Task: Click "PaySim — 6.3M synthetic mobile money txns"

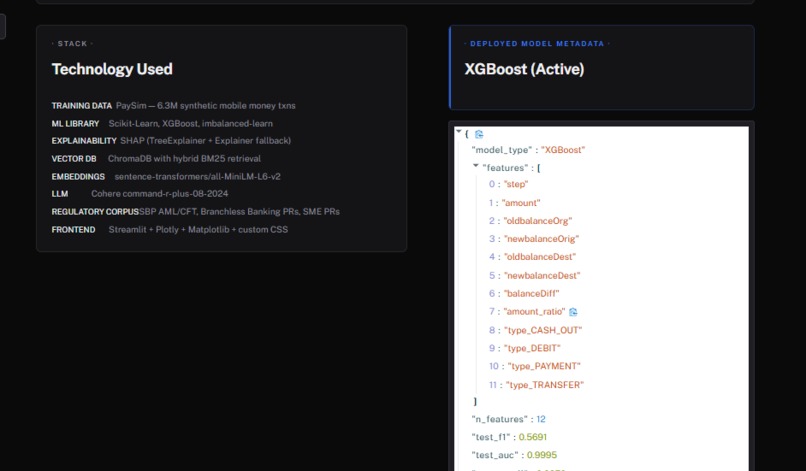Action: [206, 105]
